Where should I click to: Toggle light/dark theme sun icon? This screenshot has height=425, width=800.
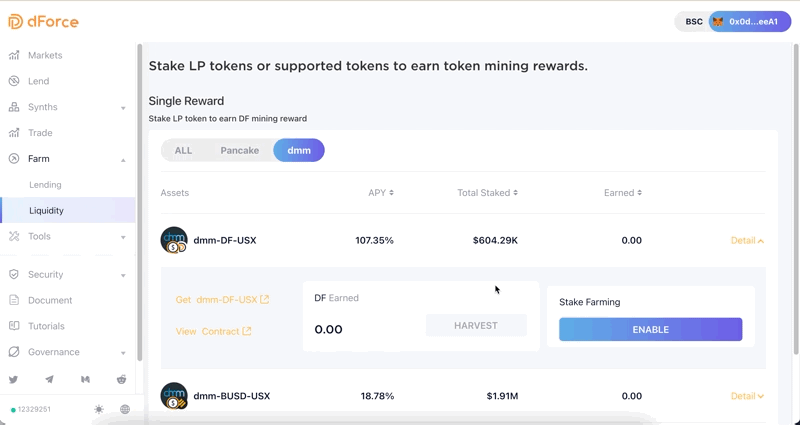(x=99, y=409)
